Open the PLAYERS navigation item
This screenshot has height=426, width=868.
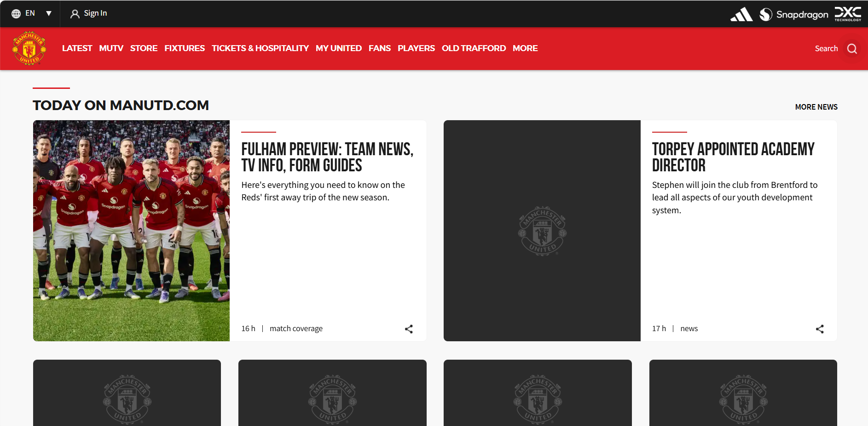[x=416, y=48]
